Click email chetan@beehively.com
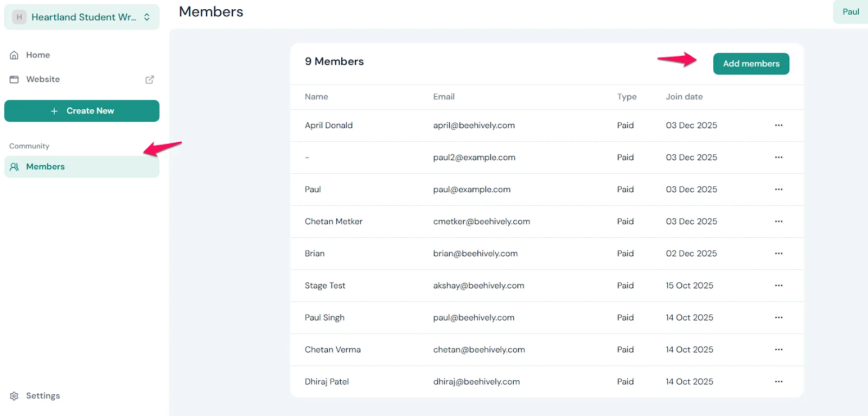 tap(479, 350)
